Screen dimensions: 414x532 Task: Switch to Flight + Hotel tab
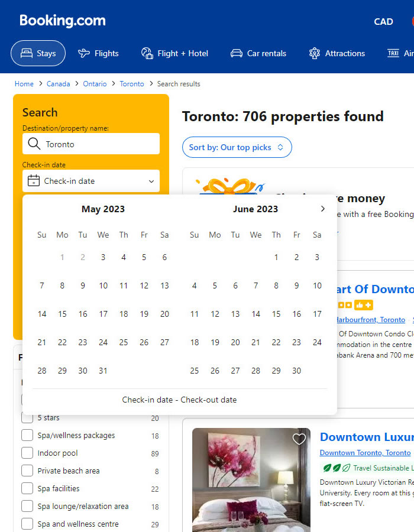tap(174, 53)
